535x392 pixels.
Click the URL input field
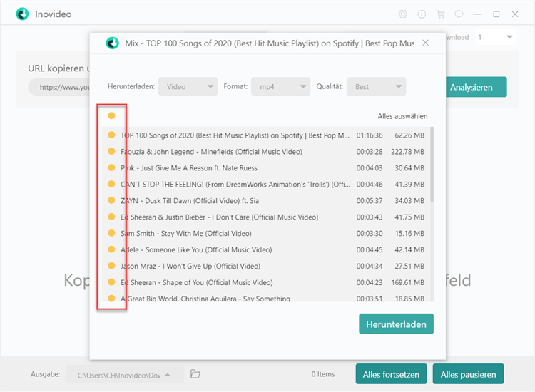click(60, 87)
